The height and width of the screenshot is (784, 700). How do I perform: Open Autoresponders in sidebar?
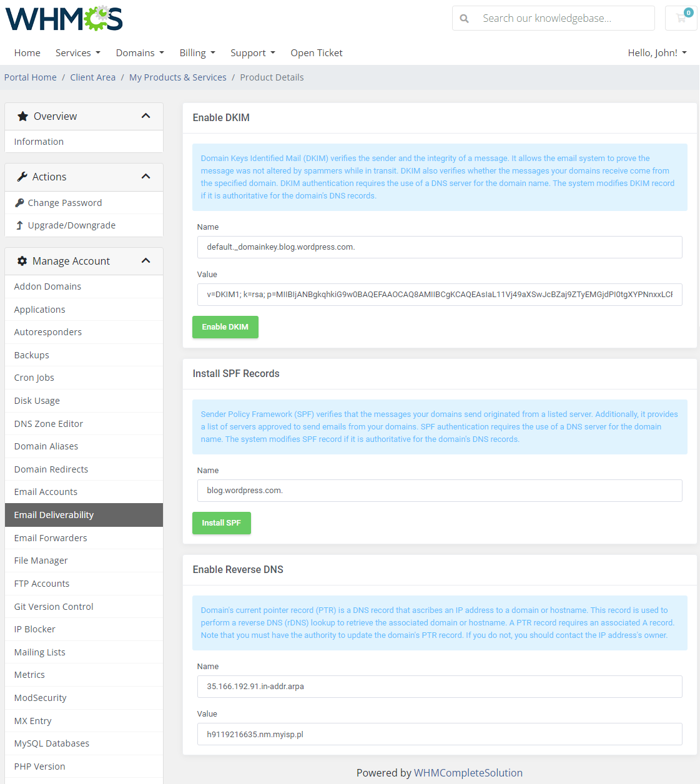84,332
